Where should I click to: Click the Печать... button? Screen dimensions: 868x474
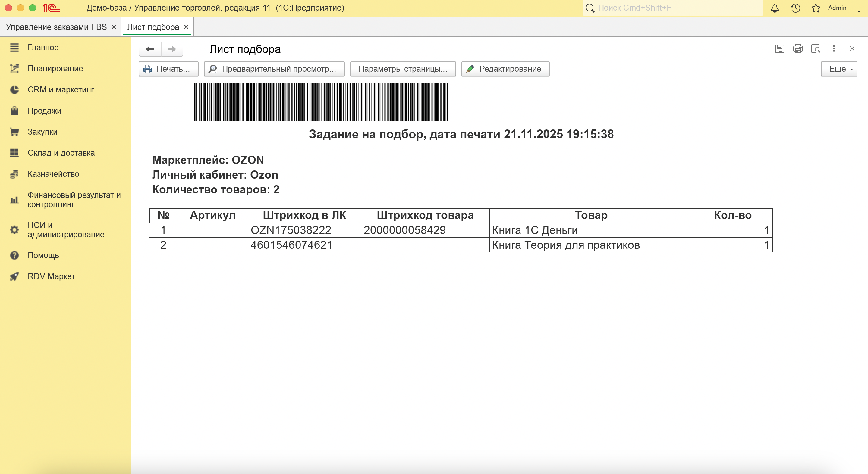[x=168, y=69]
